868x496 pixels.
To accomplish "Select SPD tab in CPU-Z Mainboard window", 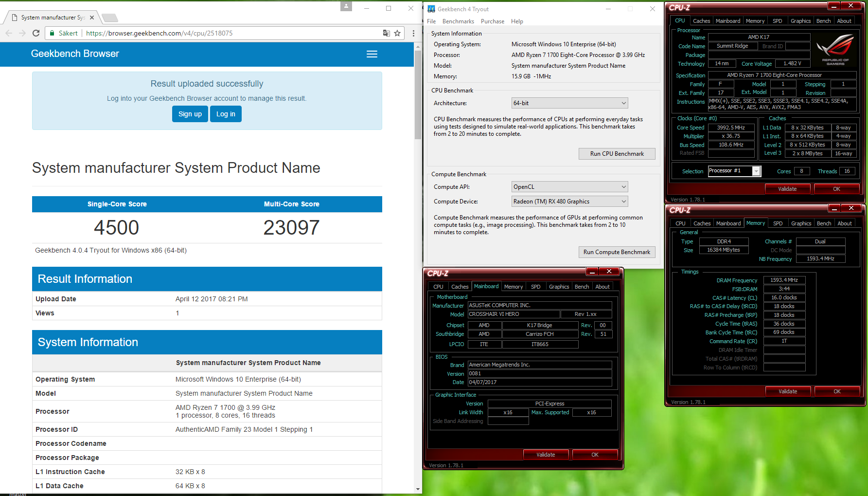I will (536, 287).
